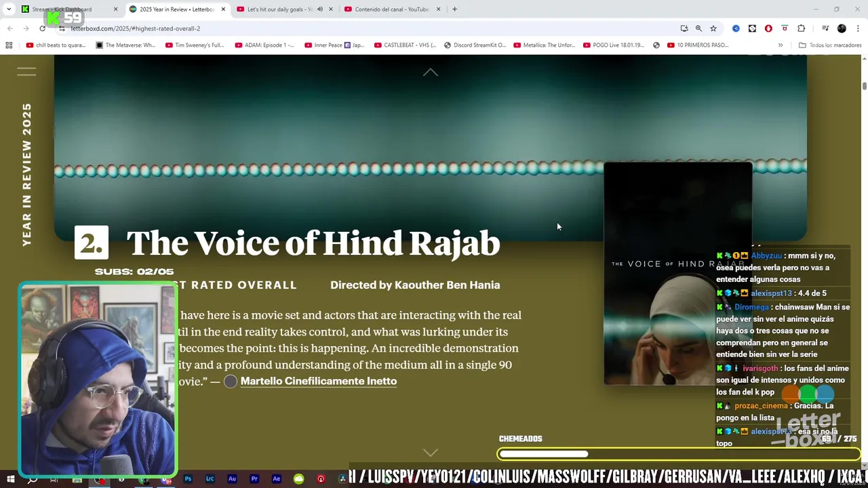Mute audio on daily goals tab
The height and width of the screenshot is (488, 868).
(320, 9)
